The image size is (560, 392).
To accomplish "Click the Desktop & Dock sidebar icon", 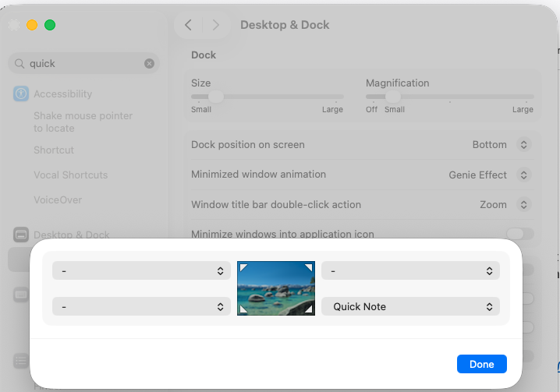I will [x=21, y=235].
